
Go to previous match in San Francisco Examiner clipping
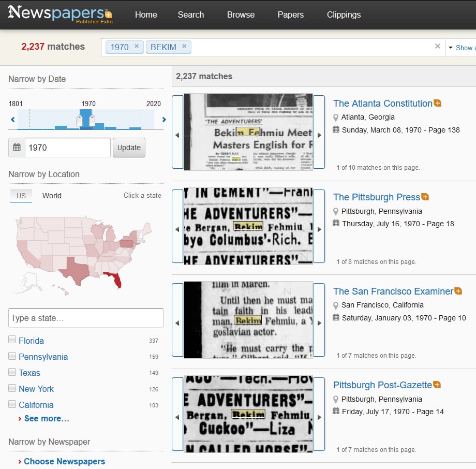[x=177, y=323]
